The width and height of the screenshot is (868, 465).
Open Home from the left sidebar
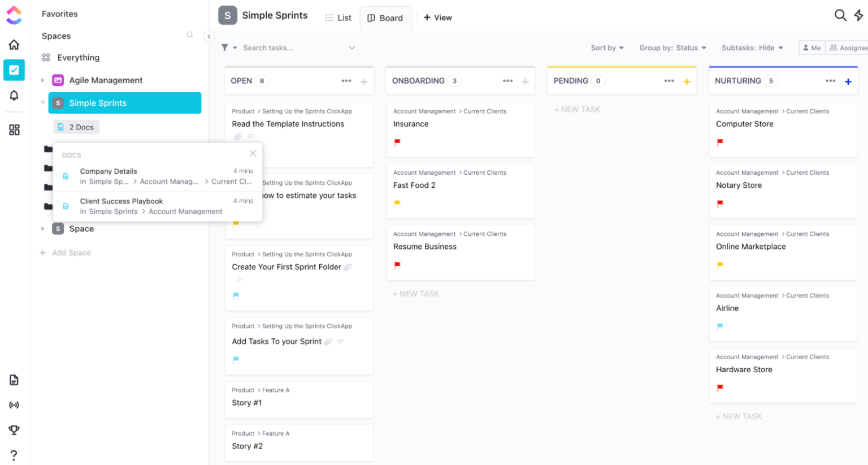14,44
